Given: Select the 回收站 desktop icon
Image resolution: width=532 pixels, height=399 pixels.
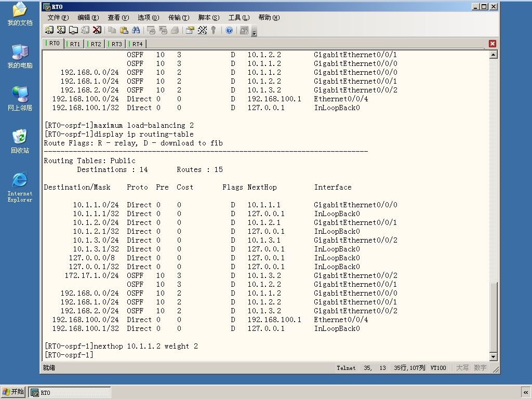Looking at the screenshot, I should tap(20, 141).
